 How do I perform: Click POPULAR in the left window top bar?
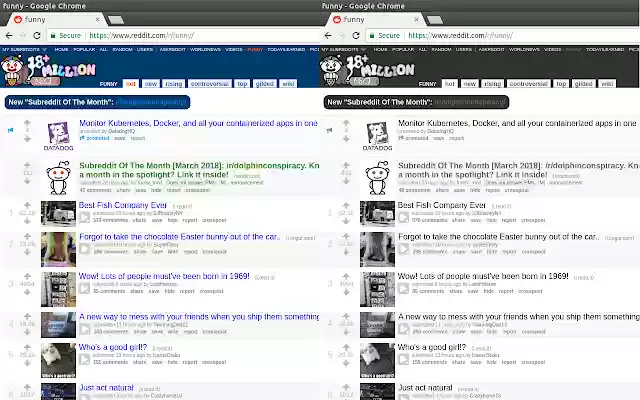(84, 49)
